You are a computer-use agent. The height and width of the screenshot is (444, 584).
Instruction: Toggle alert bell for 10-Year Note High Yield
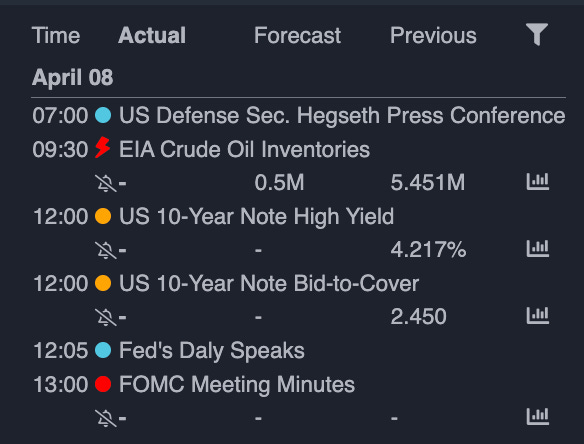pyautogui.click(x=106, y=250)
